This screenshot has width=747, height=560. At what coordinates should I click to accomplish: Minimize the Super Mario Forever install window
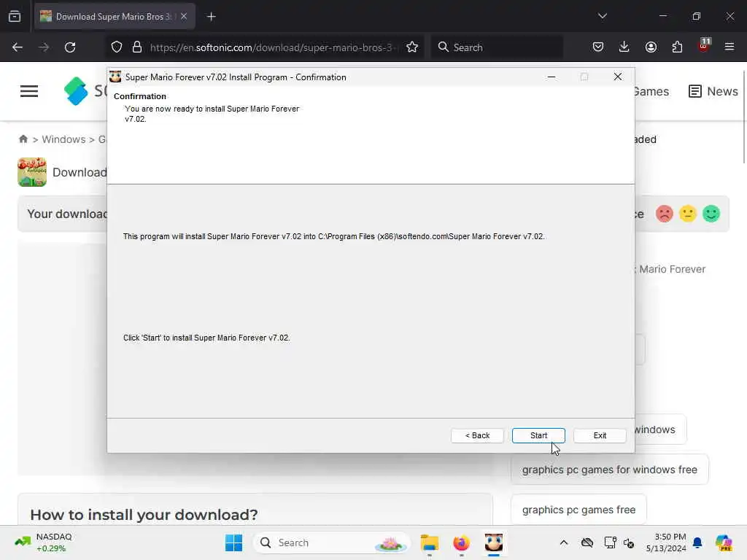551,77
